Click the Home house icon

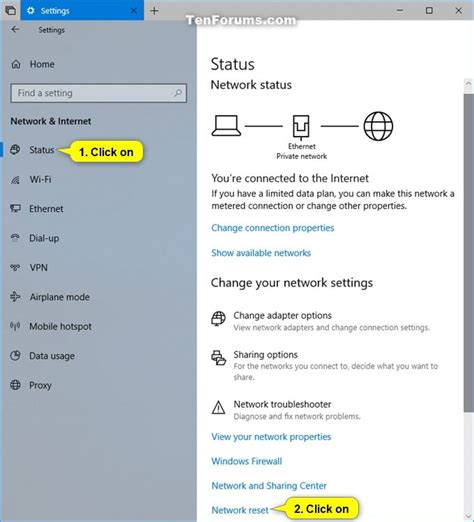[16, 64]
